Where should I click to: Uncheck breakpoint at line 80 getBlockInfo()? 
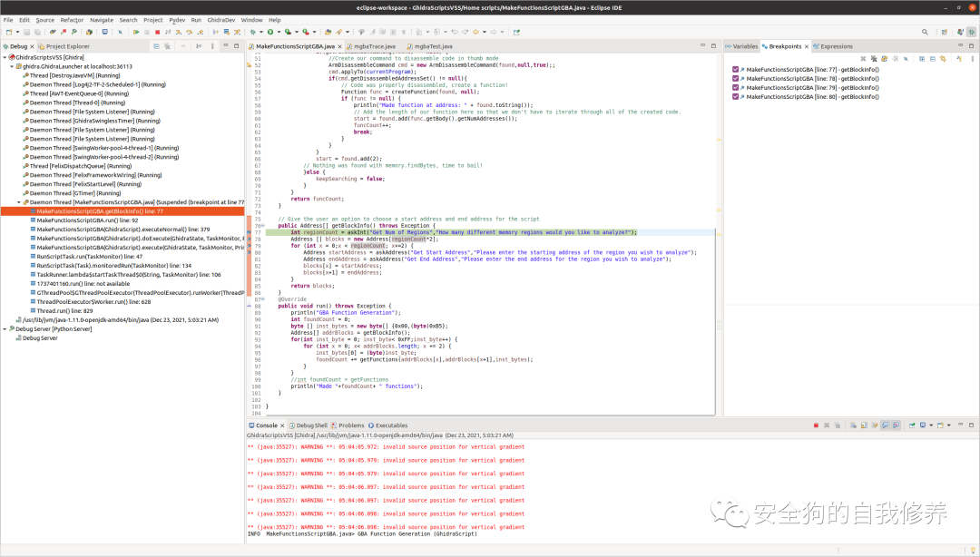click(735, 97)
